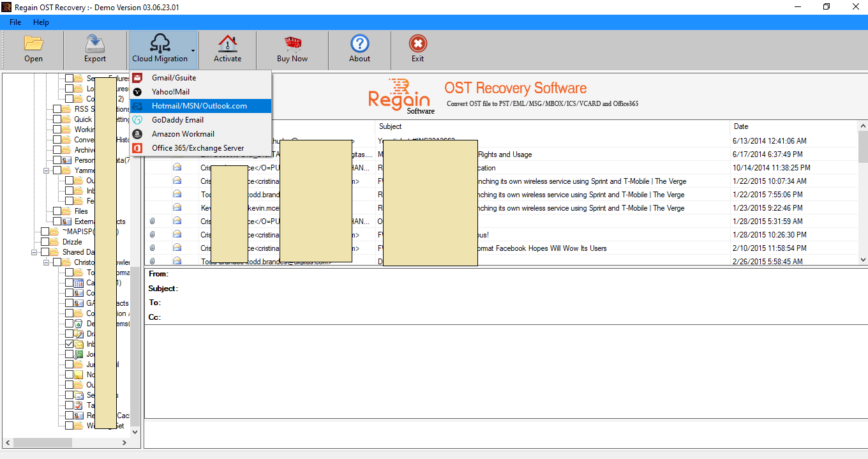This screenshot has height=459, width=868.
Task: Collapse the Christo... mailbox tree node
Action: pos(47,262)
